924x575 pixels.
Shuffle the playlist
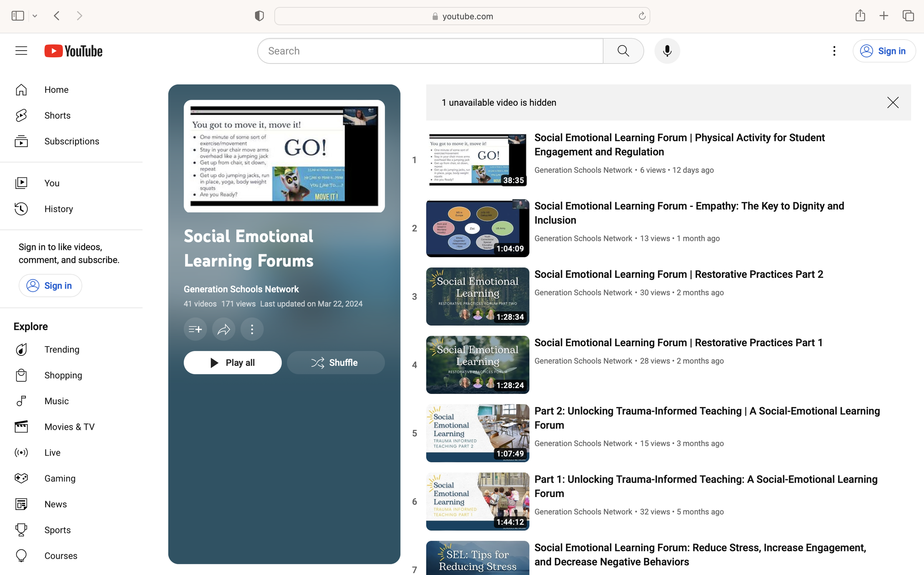335,363
